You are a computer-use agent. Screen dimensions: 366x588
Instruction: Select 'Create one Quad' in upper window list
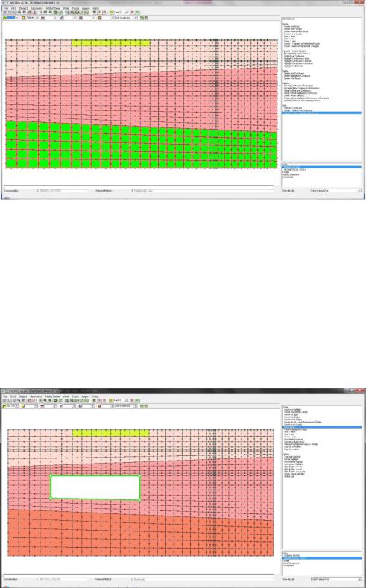click(x=291, y=26)
